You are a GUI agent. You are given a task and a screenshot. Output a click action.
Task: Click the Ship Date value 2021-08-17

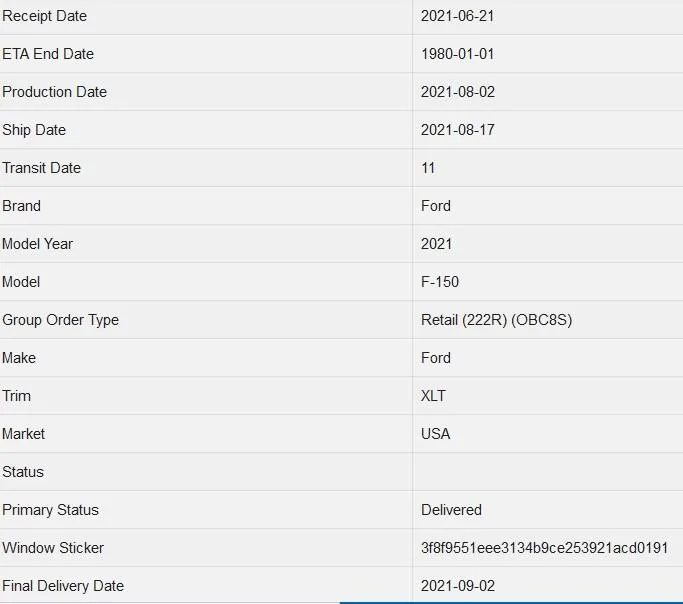(x=458, y=130)
